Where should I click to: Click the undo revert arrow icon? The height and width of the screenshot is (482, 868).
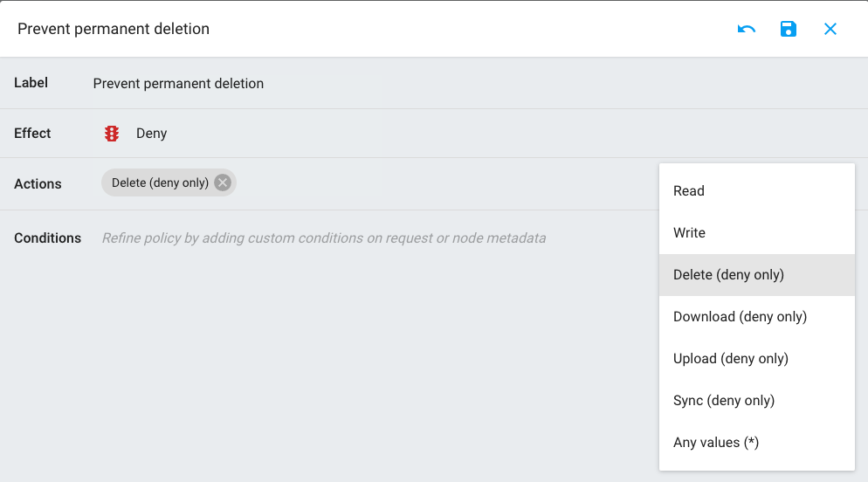pos(747,29)
